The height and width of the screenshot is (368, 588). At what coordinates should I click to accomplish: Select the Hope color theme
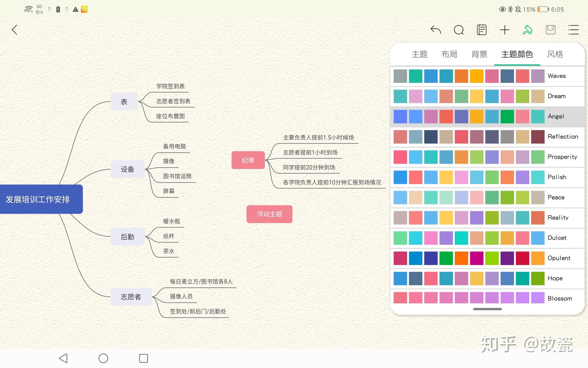click(488, 278)
